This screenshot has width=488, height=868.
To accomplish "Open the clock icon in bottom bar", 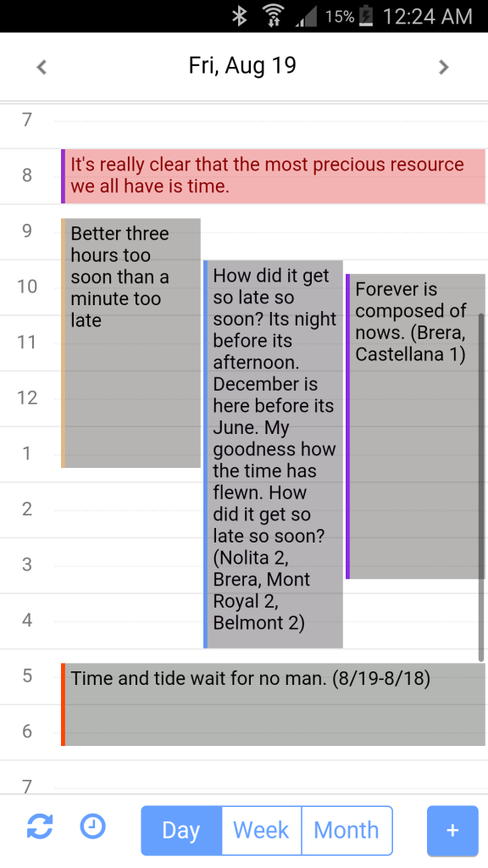I will pos(92,826).
